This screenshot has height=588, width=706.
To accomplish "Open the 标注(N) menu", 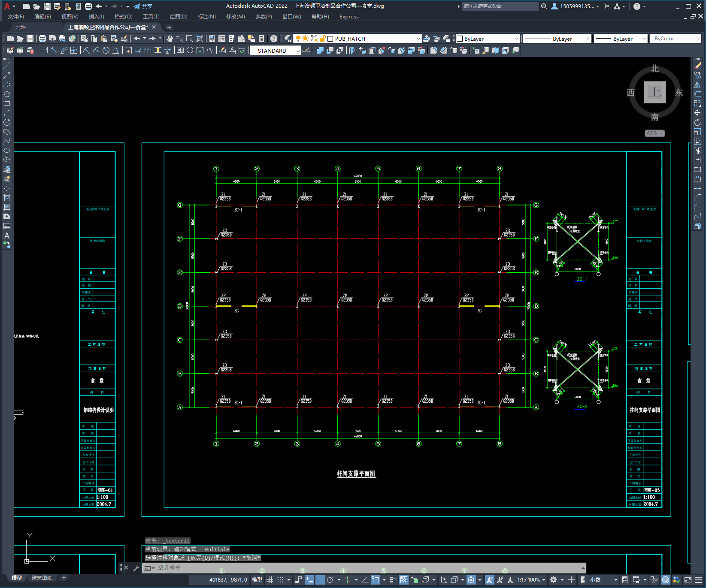I will pos(206,17).
